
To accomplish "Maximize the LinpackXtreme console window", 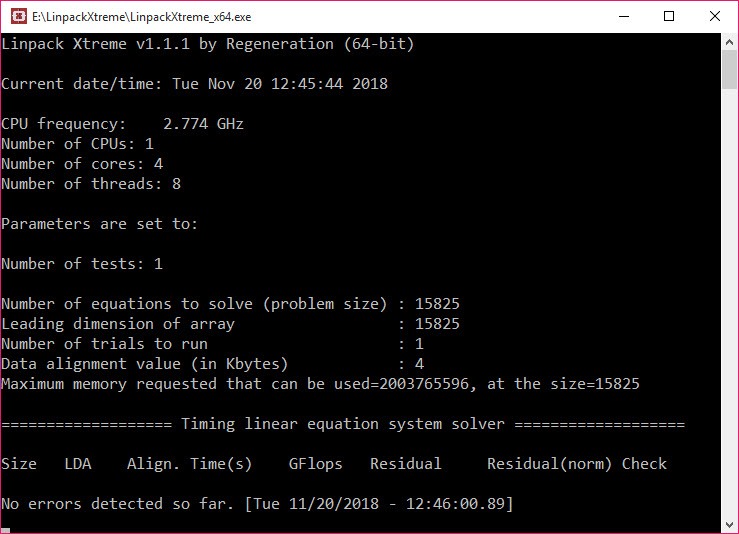I will coord(669,16).
